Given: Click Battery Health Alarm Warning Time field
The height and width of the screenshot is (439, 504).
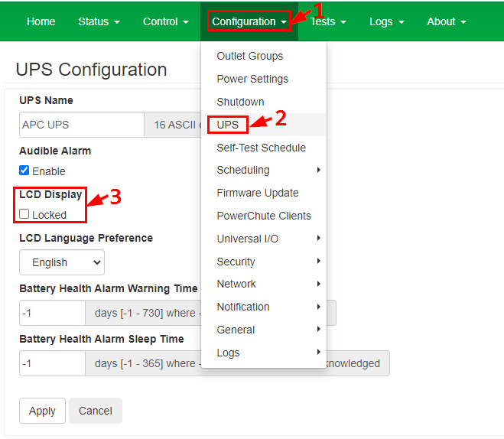Looking at the screenshot, I should [52, 313].
